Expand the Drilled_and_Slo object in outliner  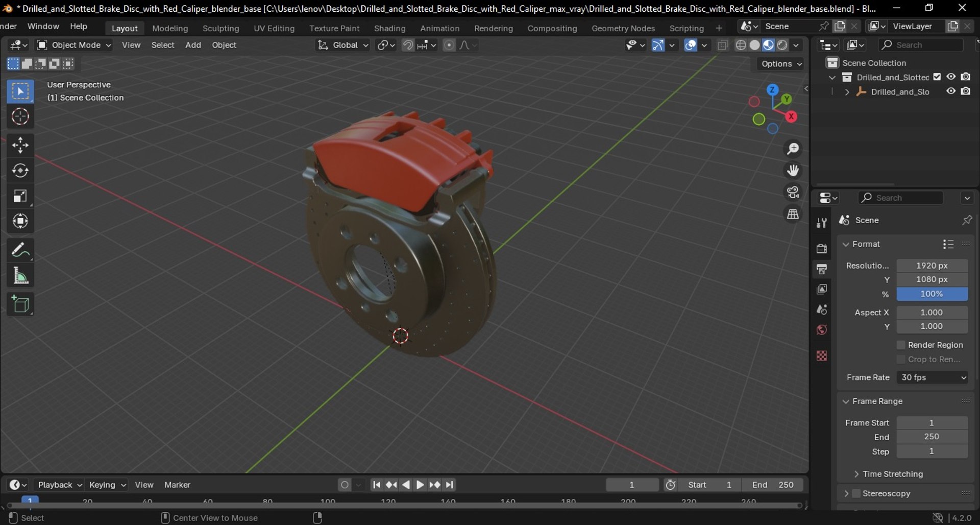pos(847,92)
